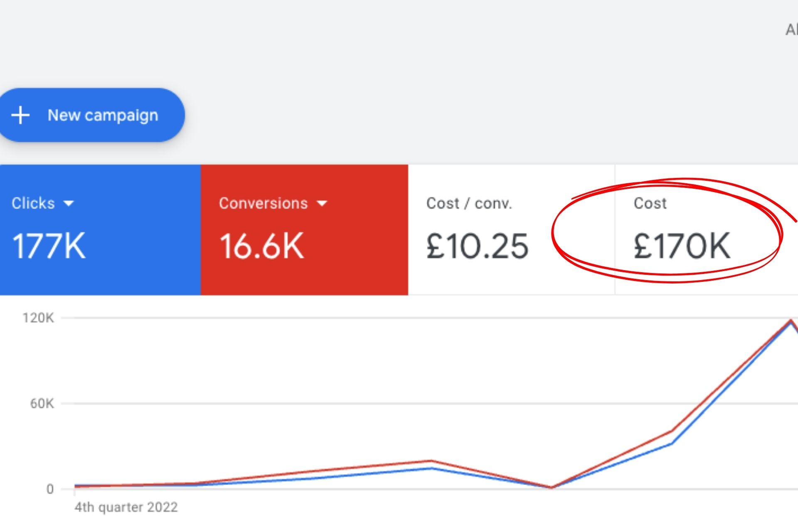Click the 120K y-axis label
This screenshot has width=798, height=532.
point(38,318)
